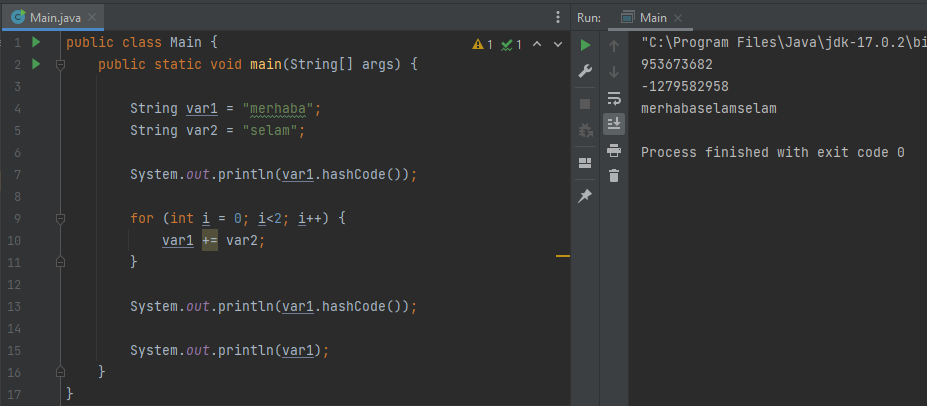Click the green Rerun button in Run panel
The height and width of the screenshot is (406, 927).
pos(586,45)
